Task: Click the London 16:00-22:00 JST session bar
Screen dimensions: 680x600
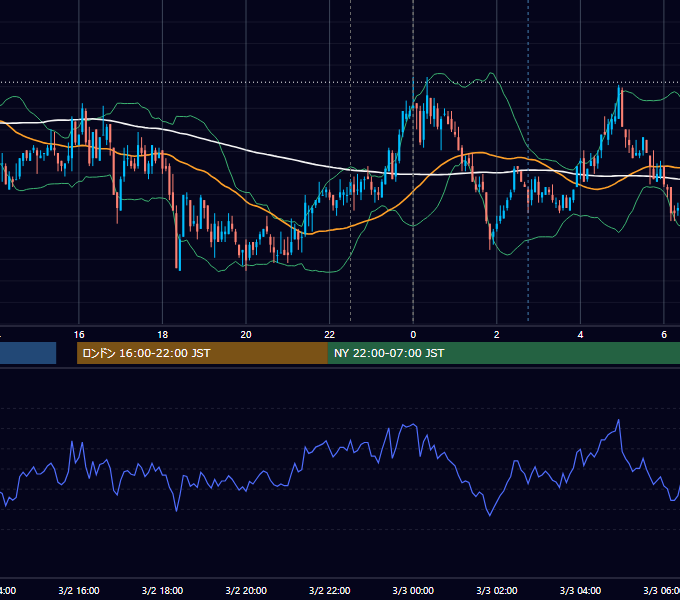Action: click(x=202, y=353)
